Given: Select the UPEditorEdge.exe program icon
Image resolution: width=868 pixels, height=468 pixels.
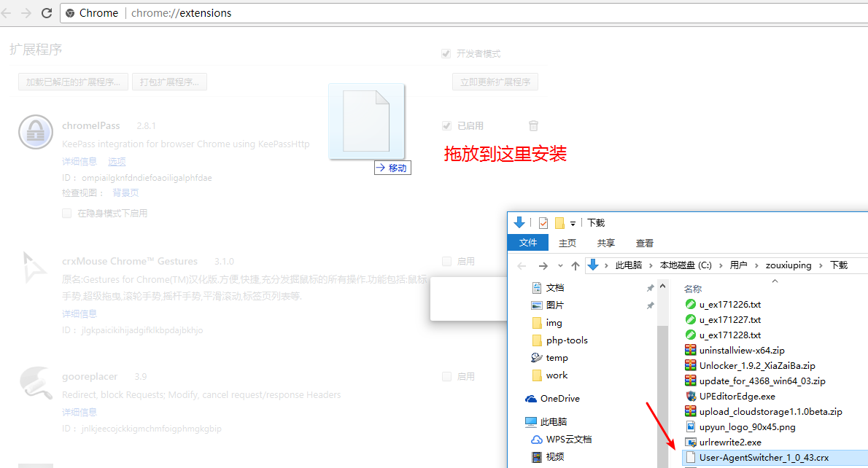Looking at the screenshot, I should click(x=690, y=396).
